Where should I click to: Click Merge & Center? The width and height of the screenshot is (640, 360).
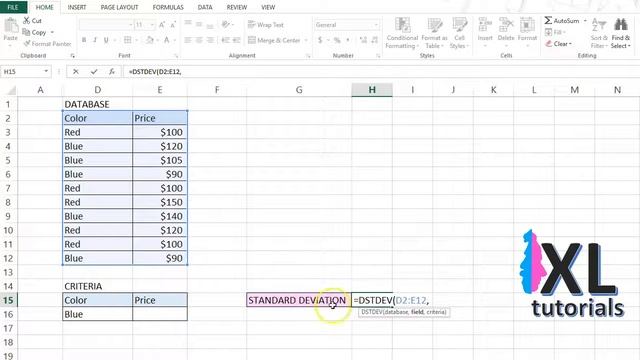[x=274, y=40]
